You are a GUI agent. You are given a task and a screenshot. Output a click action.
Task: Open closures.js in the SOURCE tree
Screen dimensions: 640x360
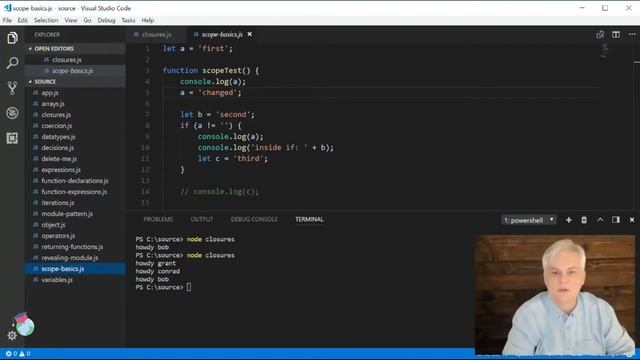click(x=76, y=115)
